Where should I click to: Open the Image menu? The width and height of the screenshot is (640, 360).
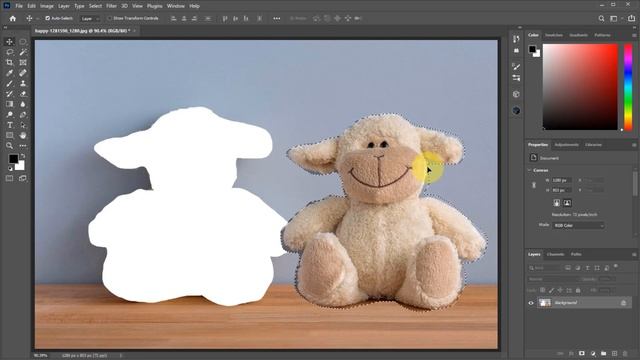click(x=47, y=6)
